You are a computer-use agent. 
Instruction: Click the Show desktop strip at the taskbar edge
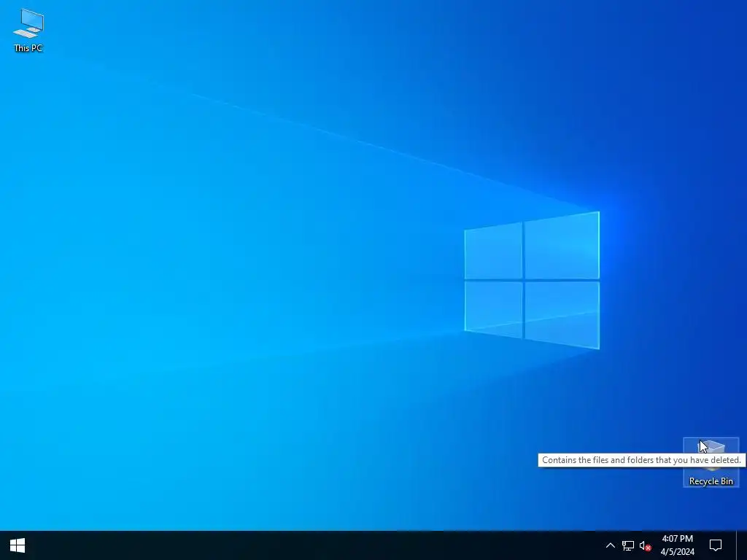(742, 545)
